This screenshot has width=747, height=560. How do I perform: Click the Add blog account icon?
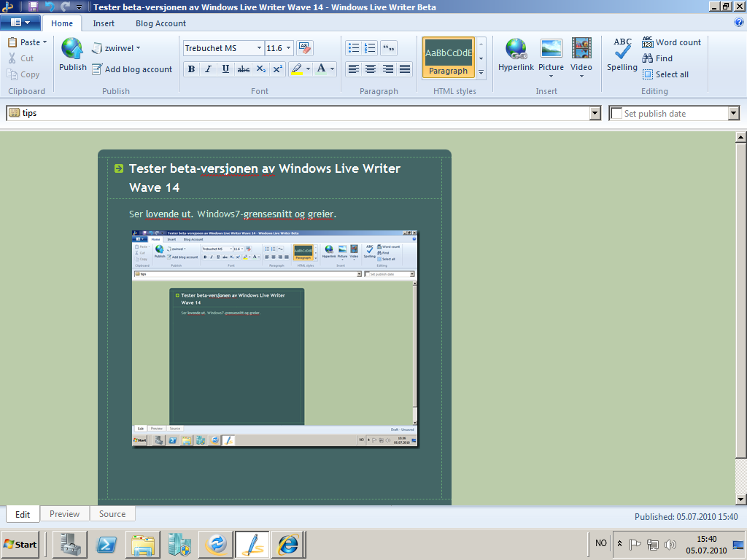pyautogui.click(x=97, y=69)
